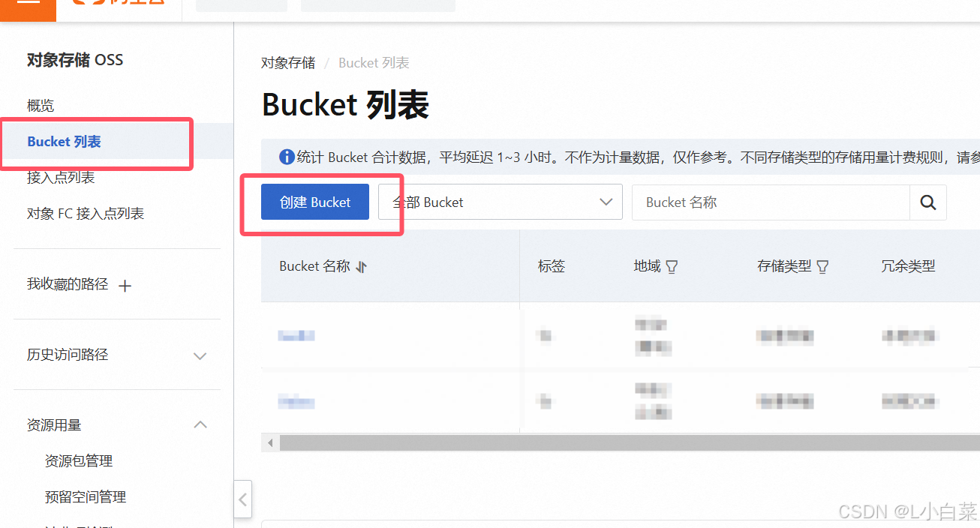Click the horizontal table scrollbar
Viewport: 980px width, 528px height.
coord(630,443)
